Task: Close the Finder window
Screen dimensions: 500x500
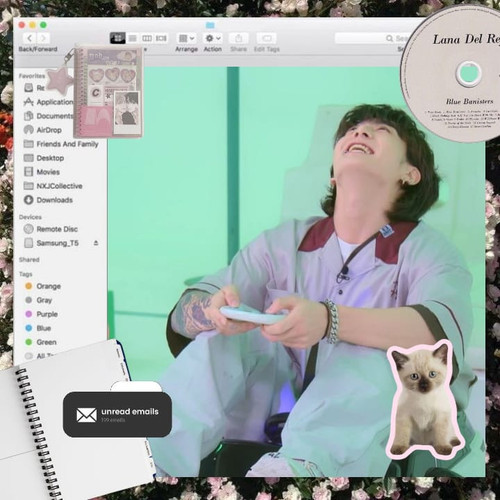Action: click(22, 25)
